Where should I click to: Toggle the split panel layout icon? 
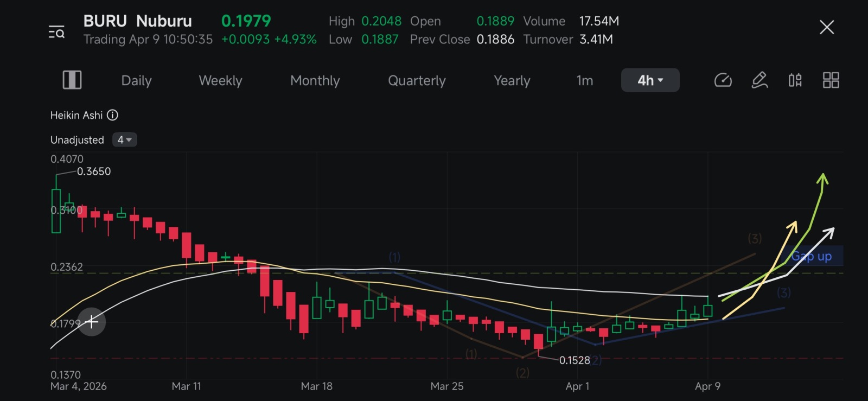(72, 80)
